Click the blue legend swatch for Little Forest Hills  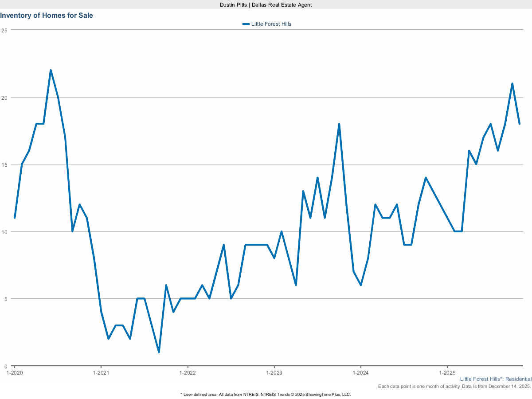point(246,24)
